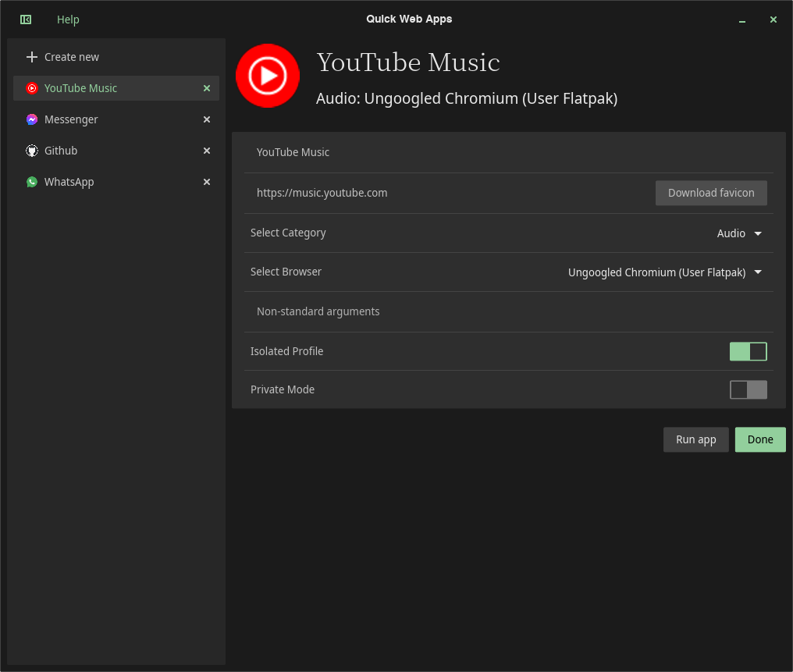Click the YouTube Music sidebar icon

click(x=32, y=88)
